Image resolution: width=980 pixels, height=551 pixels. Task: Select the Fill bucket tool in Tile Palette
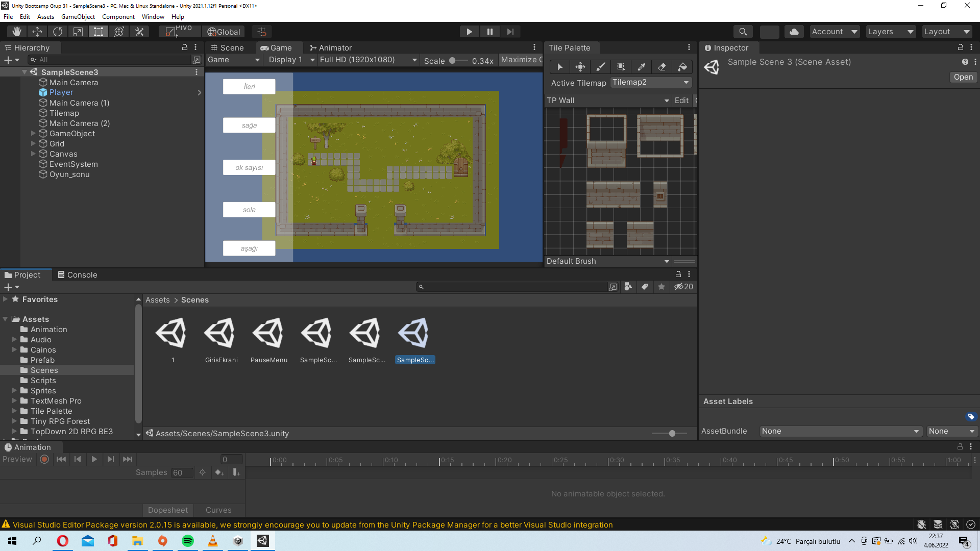coord(683,67)
